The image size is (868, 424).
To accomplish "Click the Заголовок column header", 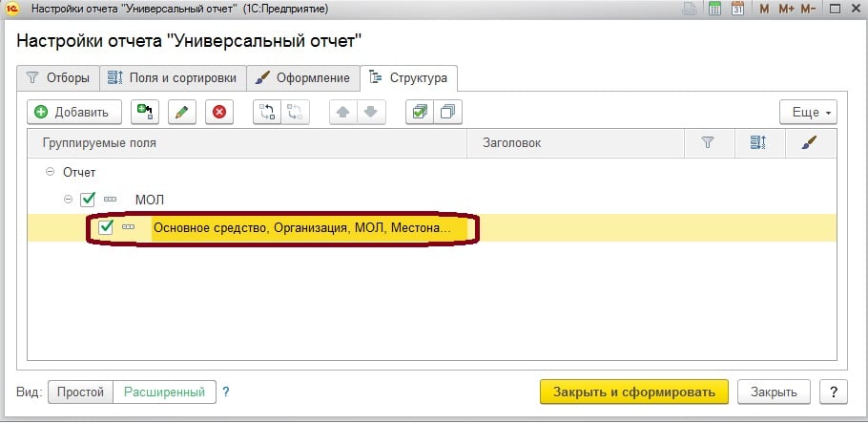I will (511, 142).
